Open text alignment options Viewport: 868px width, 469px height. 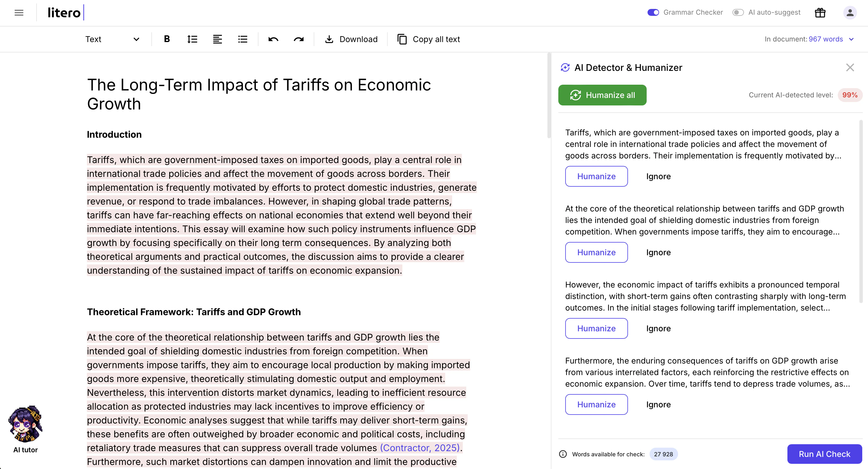[x=217, y=39]
